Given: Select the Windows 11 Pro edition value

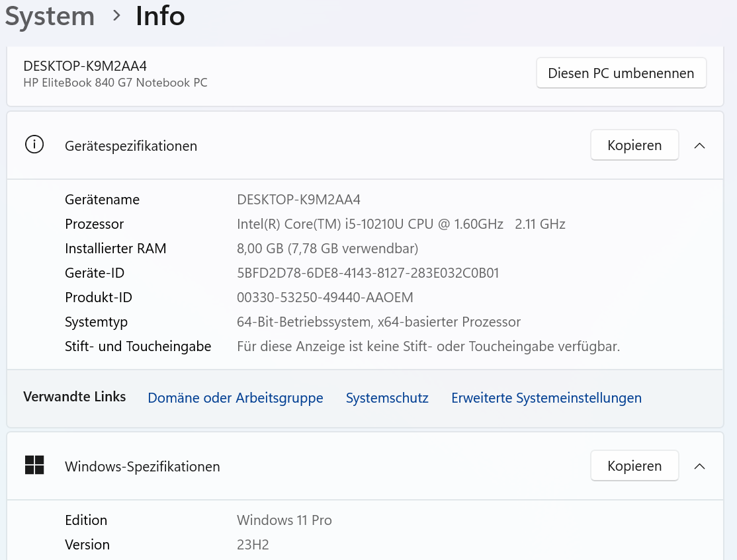Looking at the screenshot, I should 284,520.
